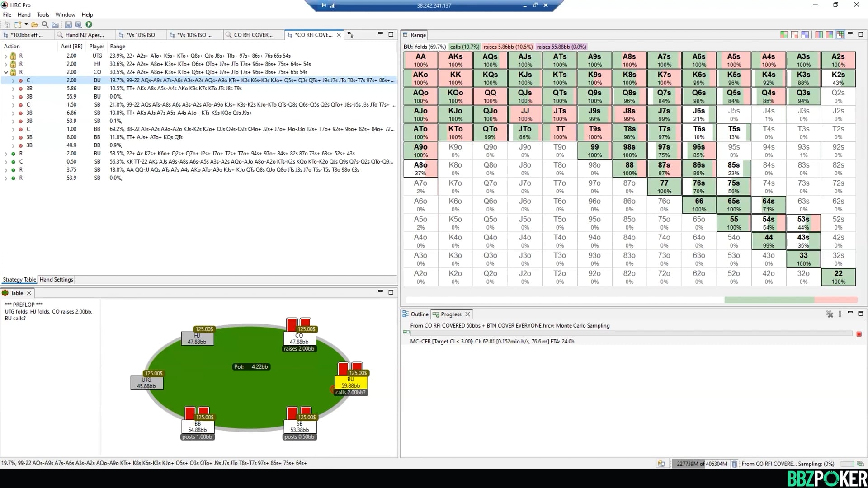Open a file using the folder toolbar icon
This screenshot has height=488, width=868.
click(x=34, y=25)
